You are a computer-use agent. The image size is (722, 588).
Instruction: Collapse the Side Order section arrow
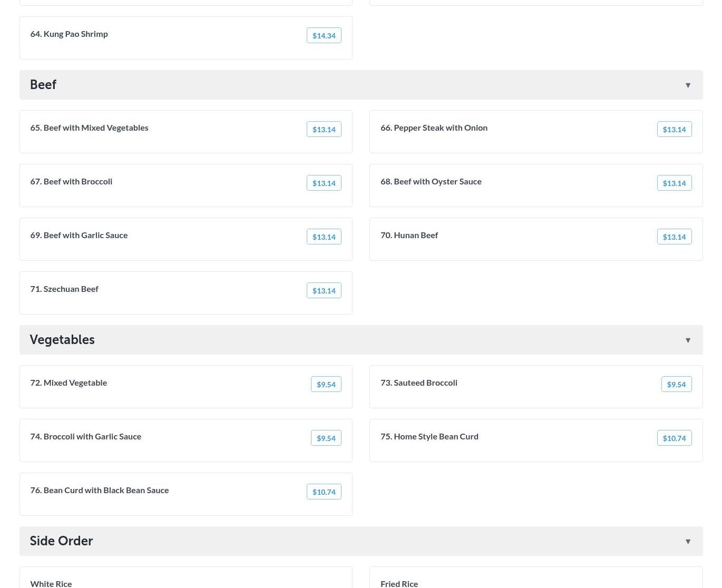tap(688, 542)
